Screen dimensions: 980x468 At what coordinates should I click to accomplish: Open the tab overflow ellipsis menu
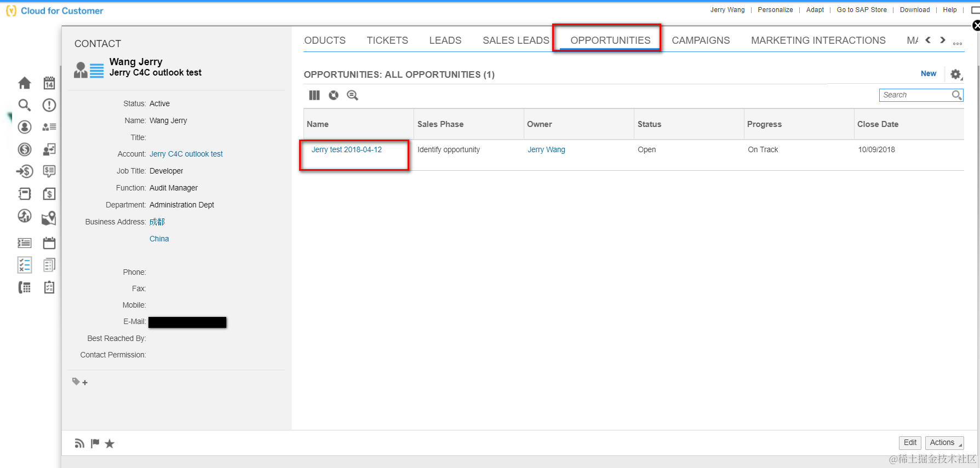[958, 43]
